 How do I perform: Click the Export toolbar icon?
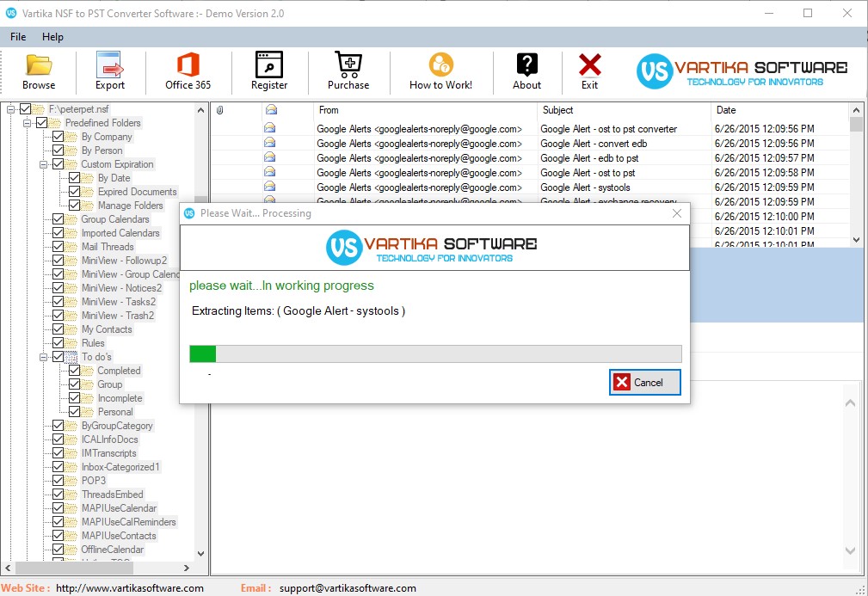tap(109, 65)
